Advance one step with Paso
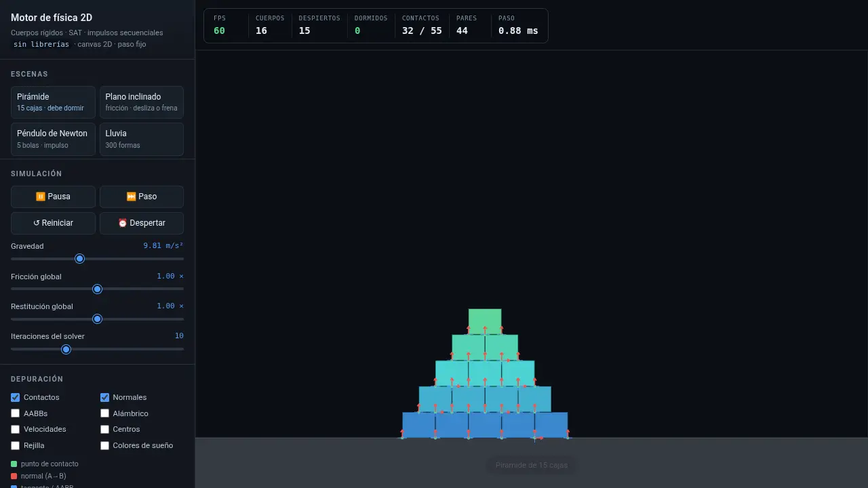The image size is (868, 488). click(x=142, y=197)
